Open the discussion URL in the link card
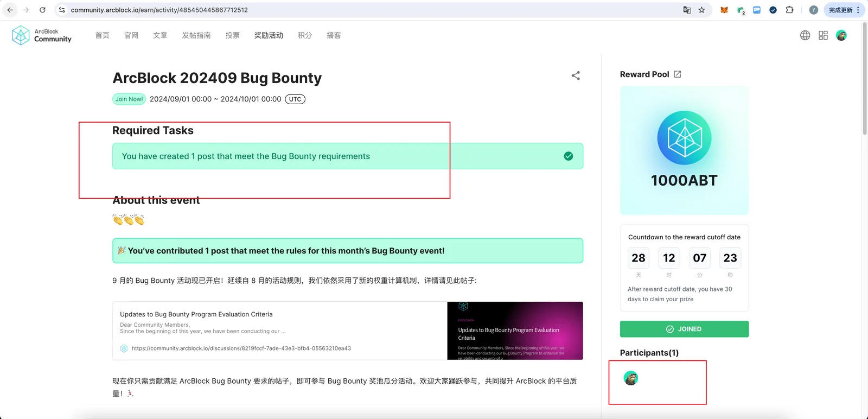 click(241, 348)
